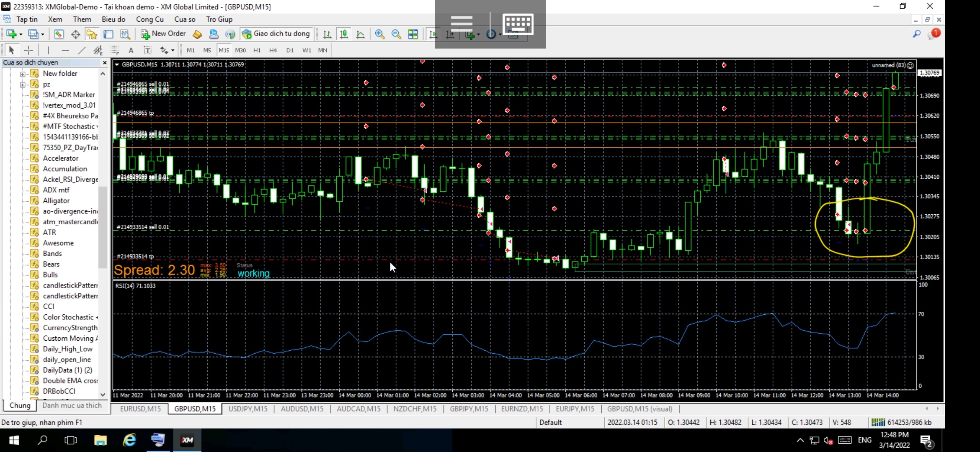The height and width of the screenshot is (452, 980).
Task: Switch to the EURUSD,M15 chart tab
Action: coord(140,409)
